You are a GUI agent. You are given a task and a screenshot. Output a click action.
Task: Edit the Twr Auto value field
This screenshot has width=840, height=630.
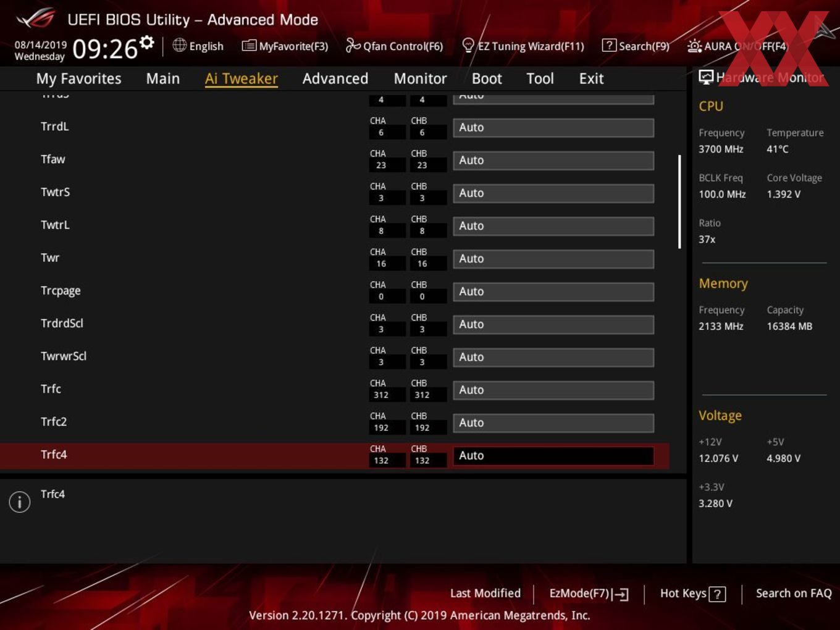point(553,259)
